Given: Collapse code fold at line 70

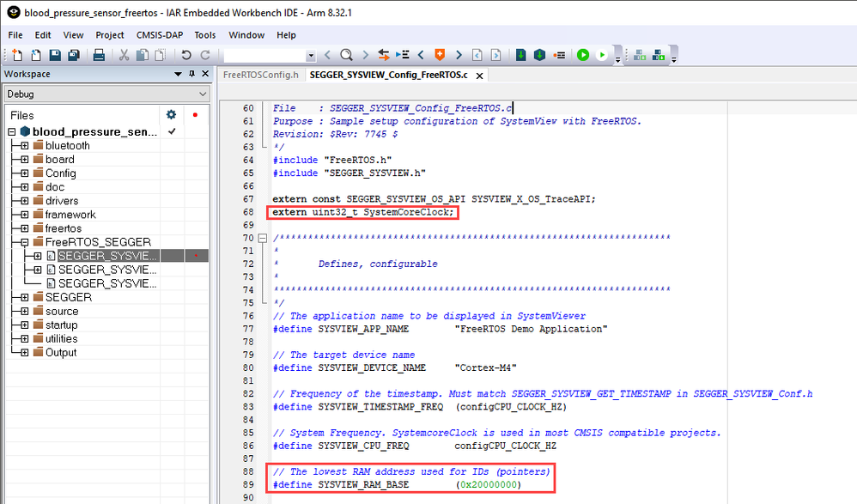Looking at the screenshot, I should (263, 238).
